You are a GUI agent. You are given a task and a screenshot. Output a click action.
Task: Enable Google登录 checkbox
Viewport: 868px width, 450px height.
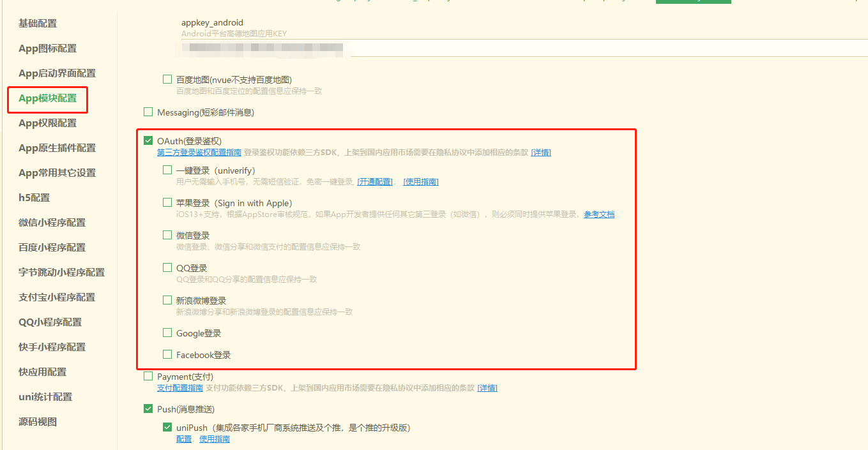click(167, 333)
